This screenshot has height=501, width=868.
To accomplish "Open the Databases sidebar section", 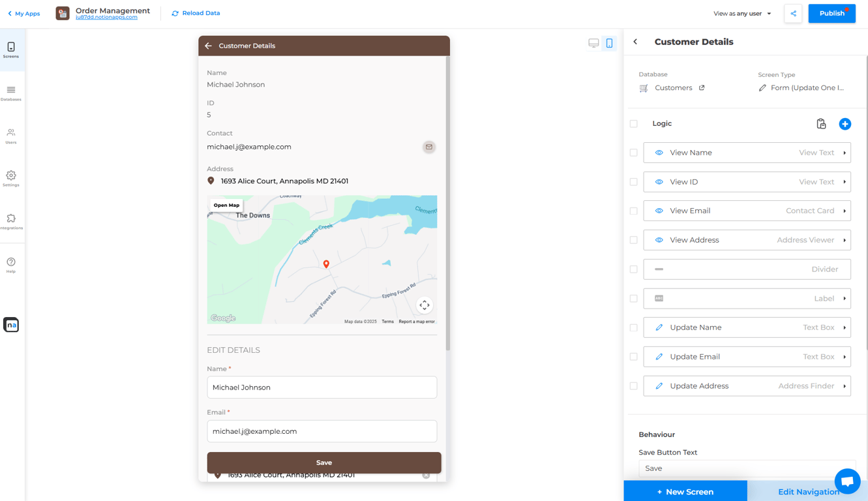I will click(x=11, y=93).
